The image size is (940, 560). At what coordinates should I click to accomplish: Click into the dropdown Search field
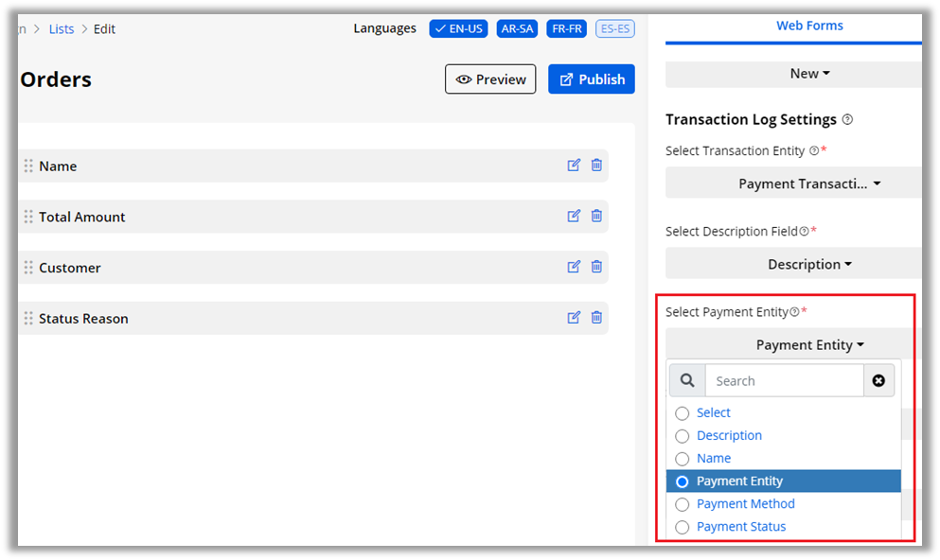pos(784,380)
